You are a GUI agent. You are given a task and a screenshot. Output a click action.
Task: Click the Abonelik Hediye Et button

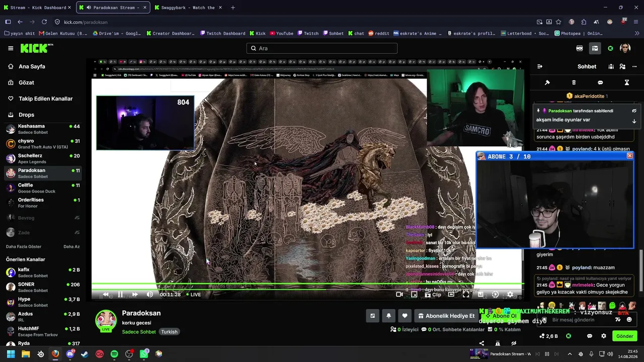point(446,316)
